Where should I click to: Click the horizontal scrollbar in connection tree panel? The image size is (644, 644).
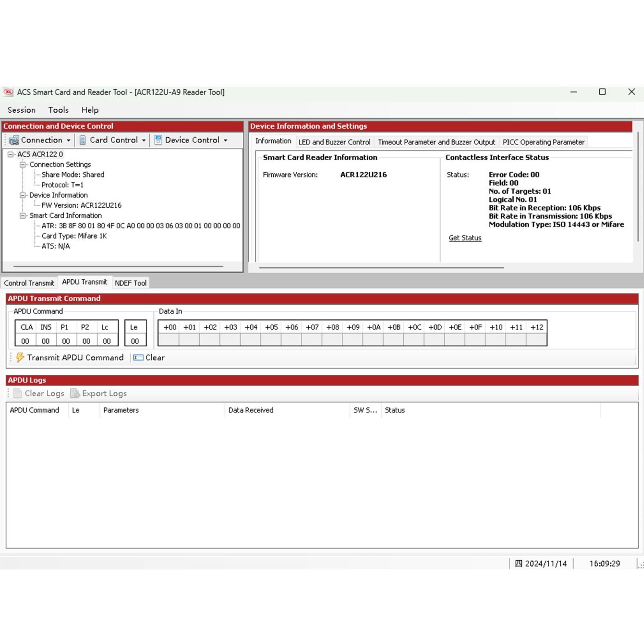[x=118, y=266]
